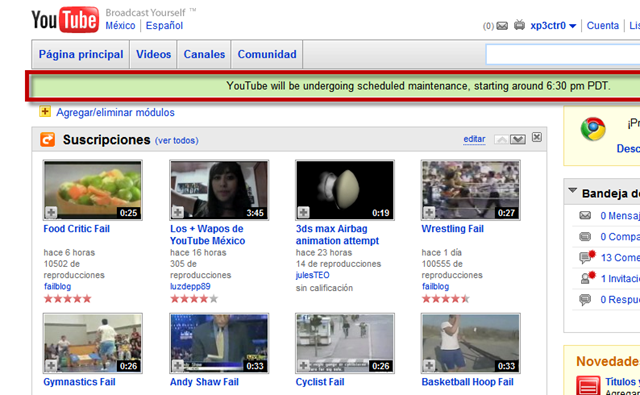Move Suscripciones module up with arrow
This screenshot has width=640, height=395.
pos(502,140)
